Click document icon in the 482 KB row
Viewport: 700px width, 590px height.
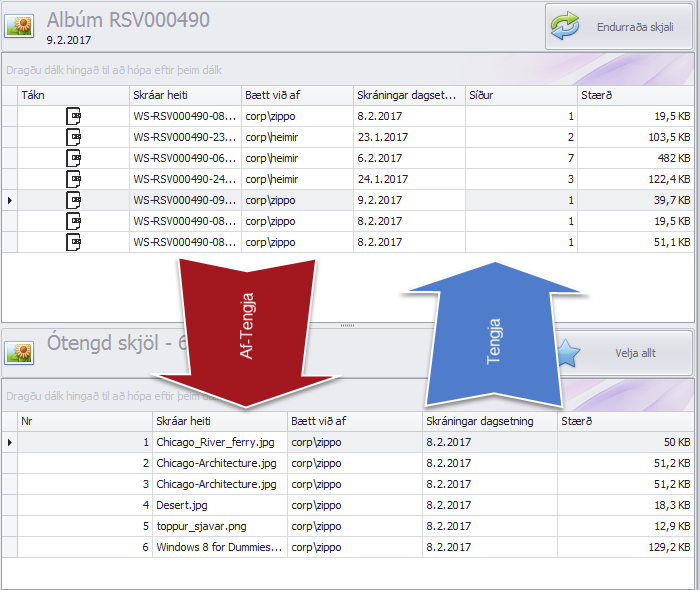coord(73,158)
